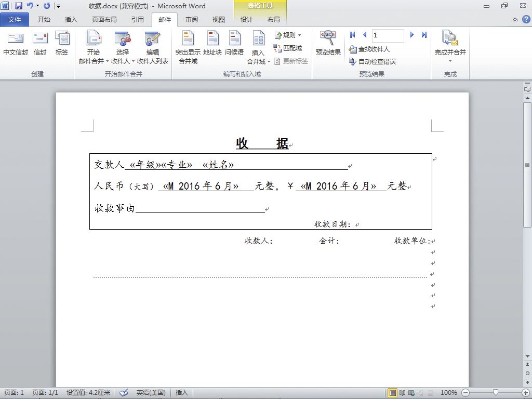
Task: Switch to Review (审阅) tab
Action: click(x=191, y=20)
